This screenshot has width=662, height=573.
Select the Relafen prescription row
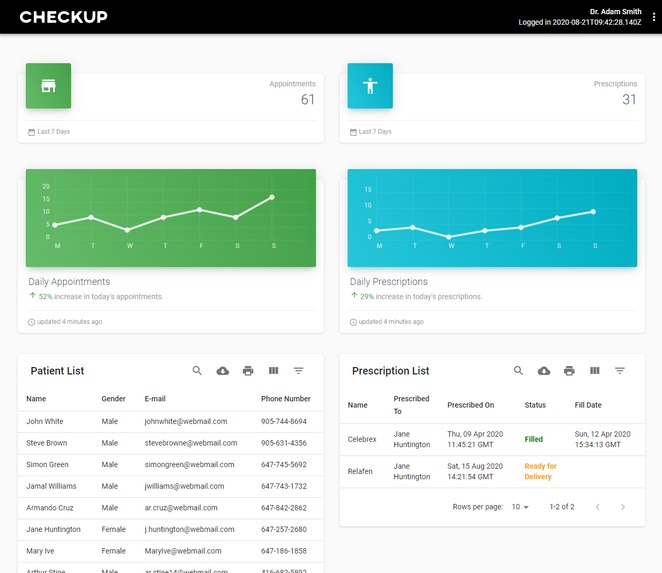click(x=492, y=472)
